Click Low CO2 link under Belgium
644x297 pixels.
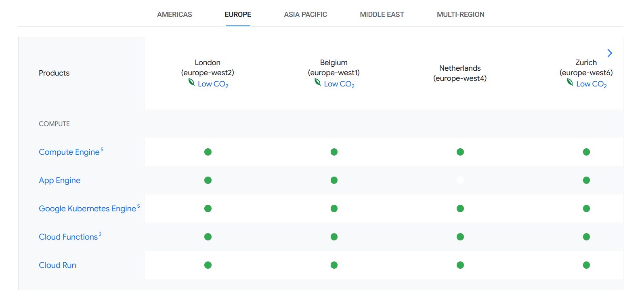click(339, 84)
